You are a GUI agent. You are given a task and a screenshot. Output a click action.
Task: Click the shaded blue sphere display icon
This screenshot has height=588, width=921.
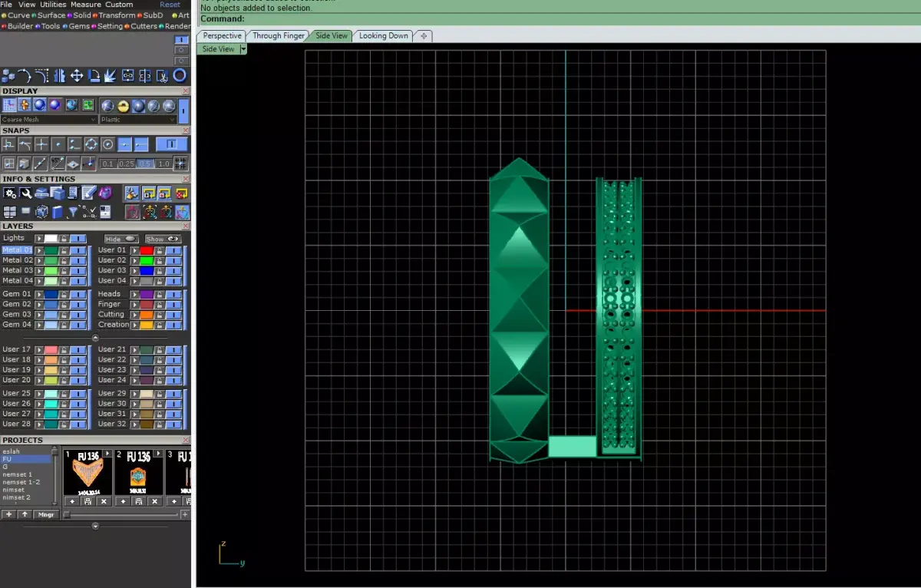(40, 105)
